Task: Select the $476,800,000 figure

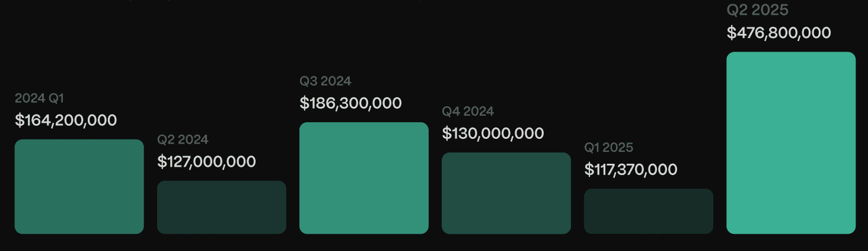Action: coord(778,33)
